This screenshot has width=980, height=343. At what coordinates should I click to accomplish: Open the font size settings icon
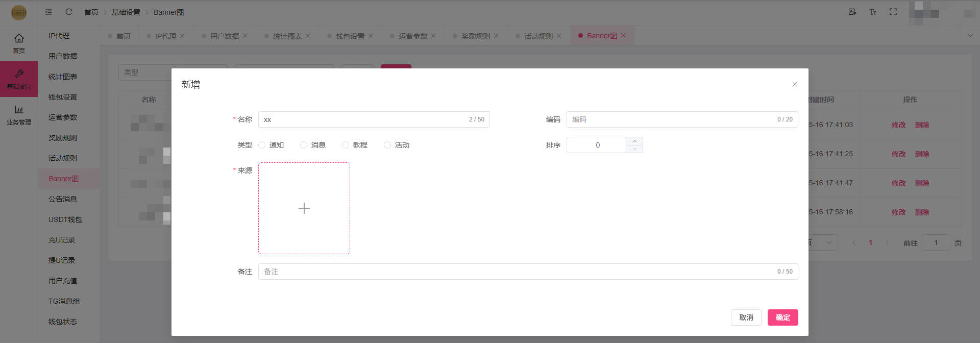(872, 12)
